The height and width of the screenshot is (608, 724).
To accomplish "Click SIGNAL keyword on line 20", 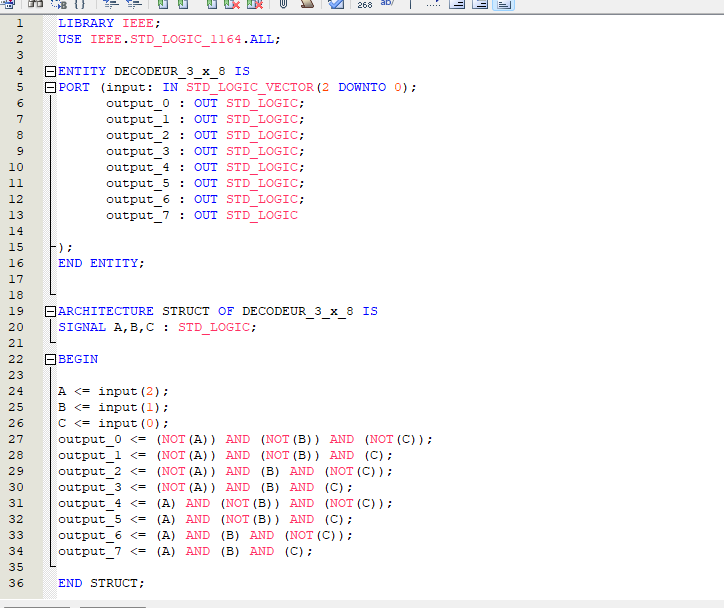I will pos(82,327).
